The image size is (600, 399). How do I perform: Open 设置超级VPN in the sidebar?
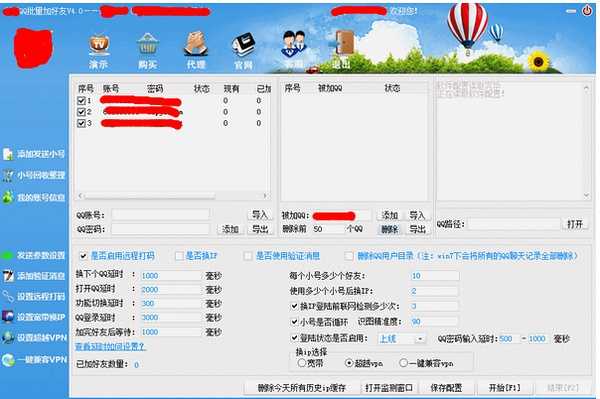tap(34, 337)
